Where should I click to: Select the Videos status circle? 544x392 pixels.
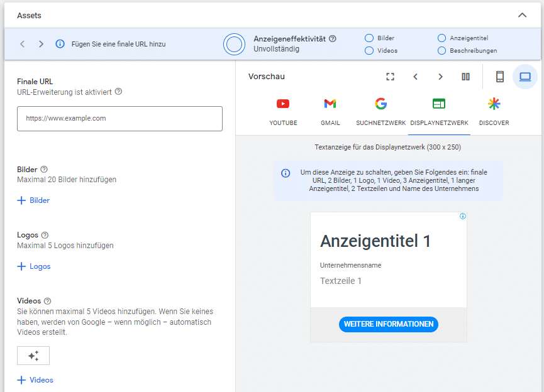click(369, 51)
